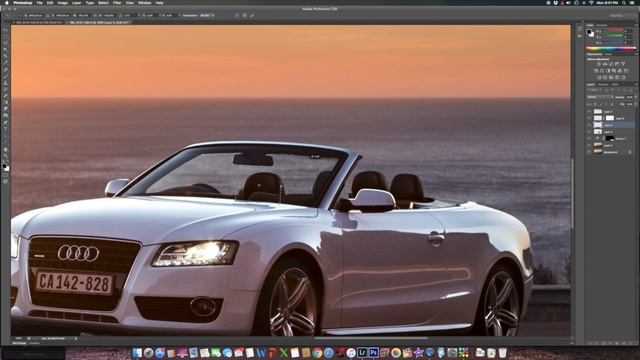640x360 pixels.
Task: Switch to the Channels panel tab
Action: [x=604, y=84]
